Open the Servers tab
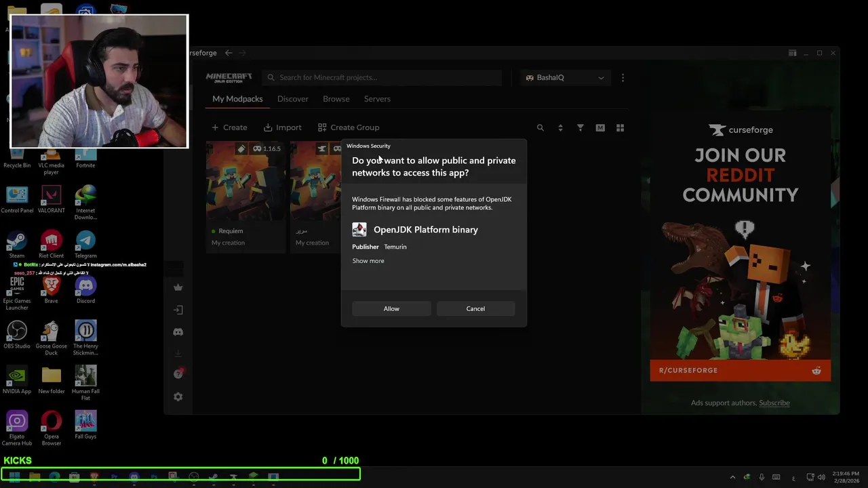The height and width of the screenshot is (488, 868). click(x=377, y=99)
